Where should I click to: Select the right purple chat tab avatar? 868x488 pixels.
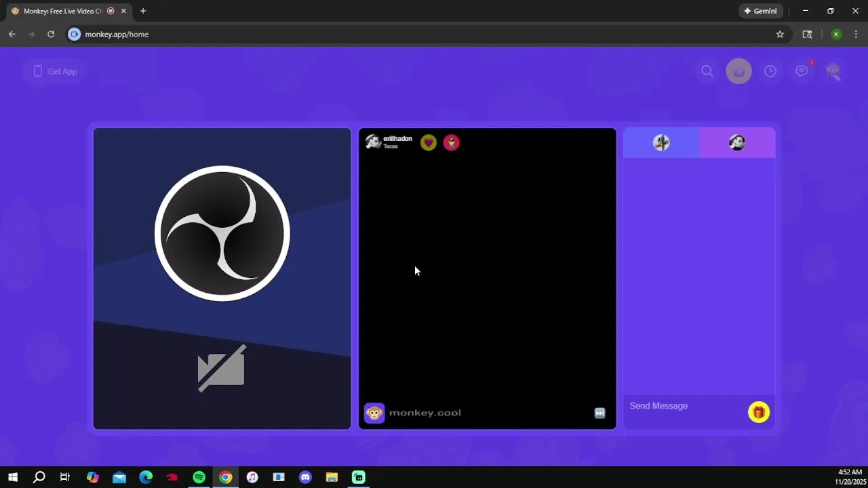(x=737, y=142)
